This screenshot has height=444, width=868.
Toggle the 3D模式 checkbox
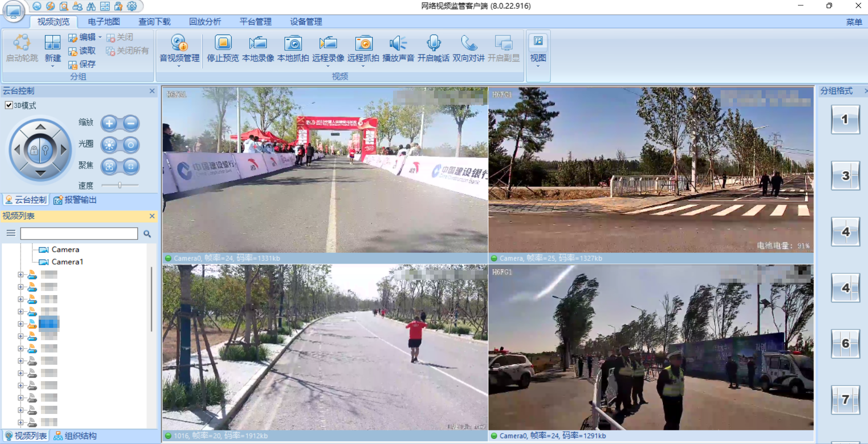[9, 105]
